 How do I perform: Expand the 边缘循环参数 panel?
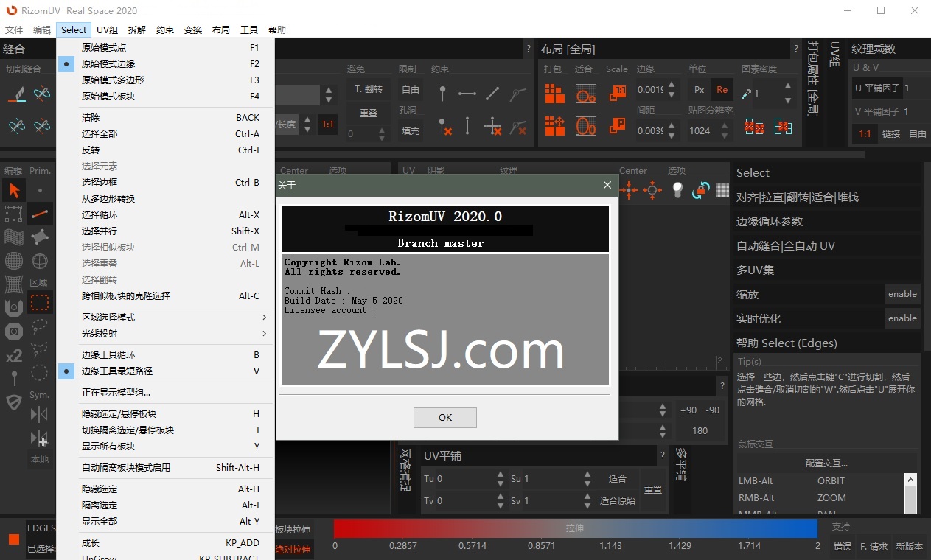pyautogui.click(x=827, y=221)
